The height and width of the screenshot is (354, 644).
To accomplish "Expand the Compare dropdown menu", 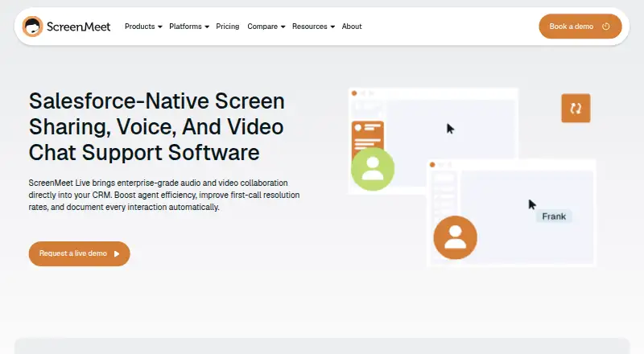I will click(266, 27).
